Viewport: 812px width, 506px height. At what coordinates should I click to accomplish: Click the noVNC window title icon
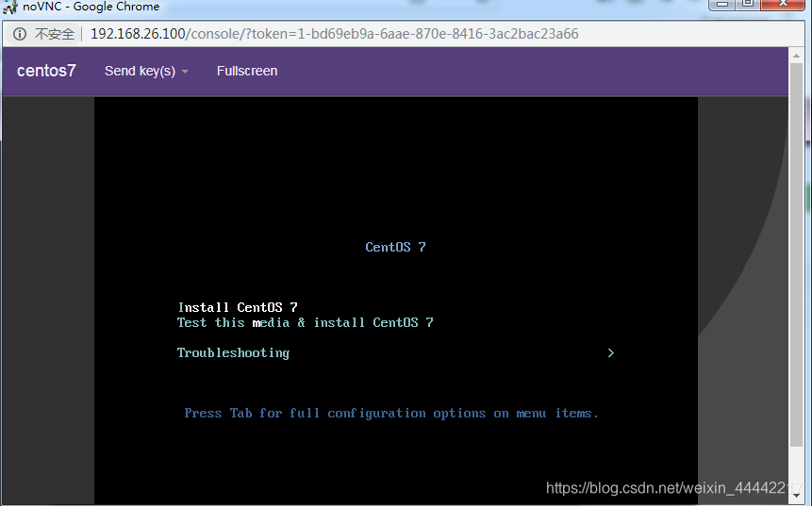tap(10, 8)
